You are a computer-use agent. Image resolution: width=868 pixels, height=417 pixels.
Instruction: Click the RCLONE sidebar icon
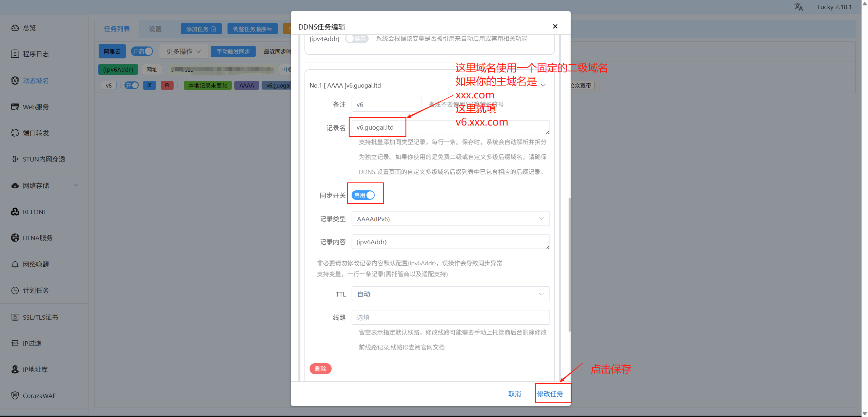[15, 212]
